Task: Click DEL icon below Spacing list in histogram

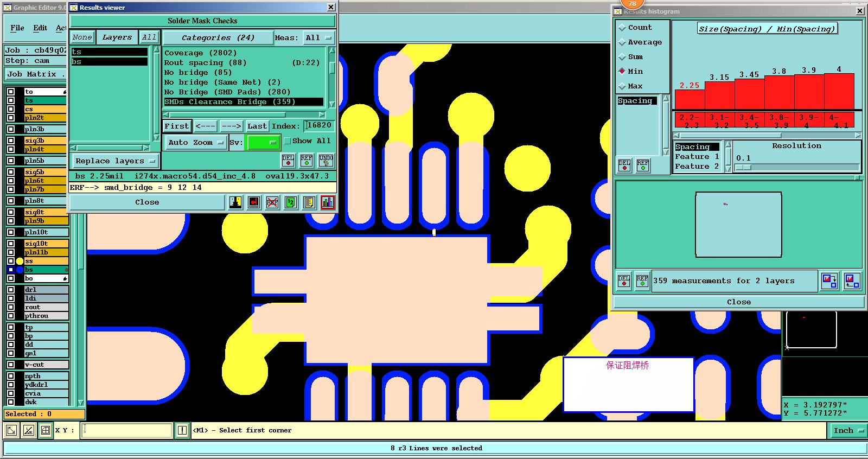Action: 624,165
